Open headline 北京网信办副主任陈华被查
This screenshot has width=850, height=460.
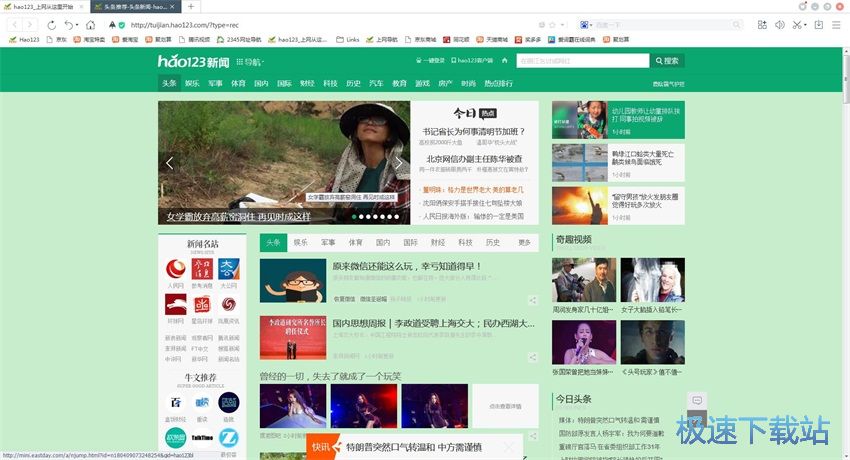pos(474,159)
